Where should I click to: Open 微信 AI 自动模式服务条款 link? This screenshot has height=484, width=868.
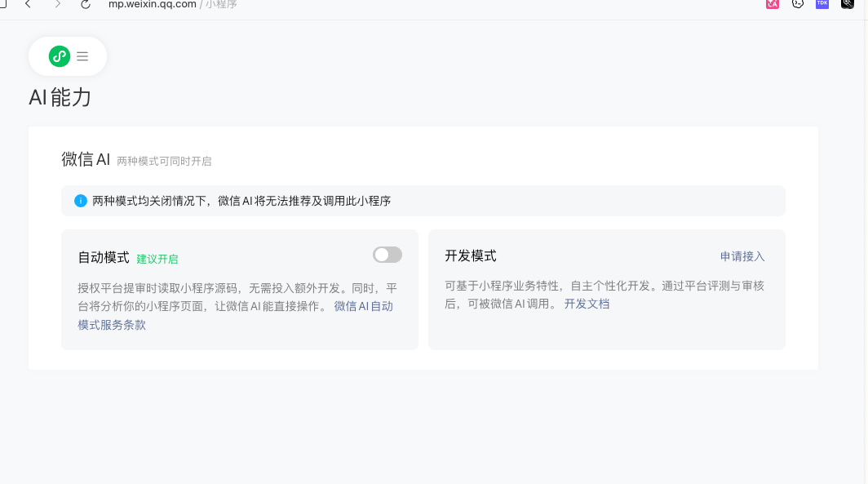tap(363, 306)
